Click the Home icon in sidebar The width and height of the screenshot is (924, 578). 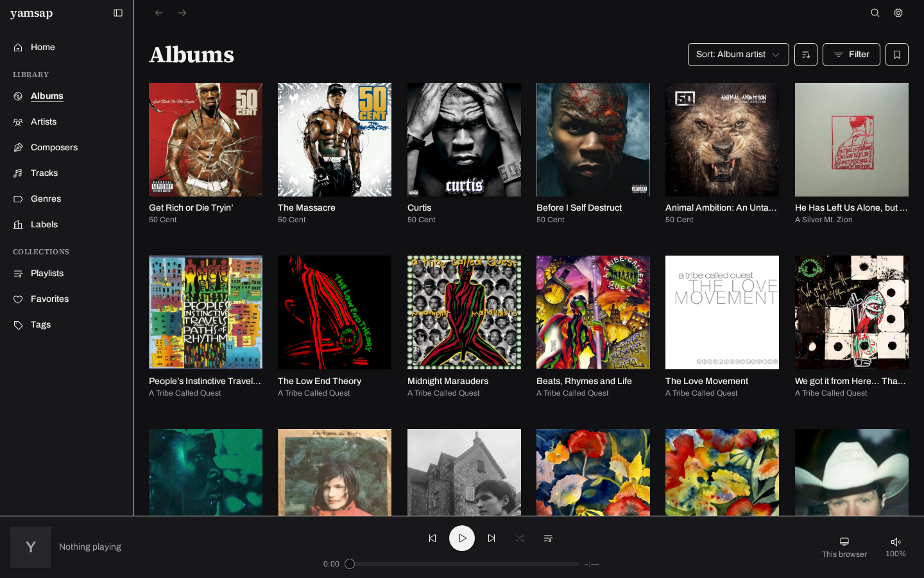tap(18, 48)
